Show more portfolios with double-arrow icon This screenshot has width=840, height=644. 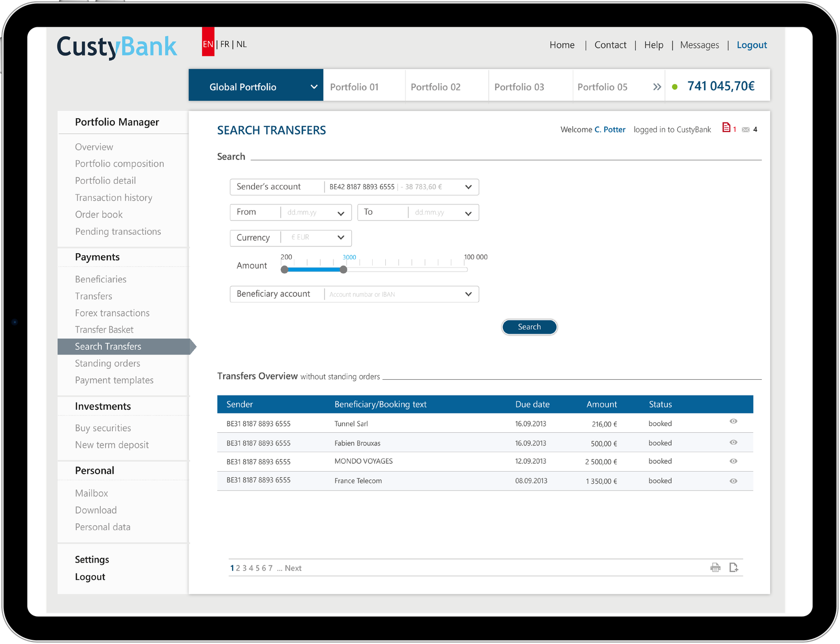click(657, 87)
